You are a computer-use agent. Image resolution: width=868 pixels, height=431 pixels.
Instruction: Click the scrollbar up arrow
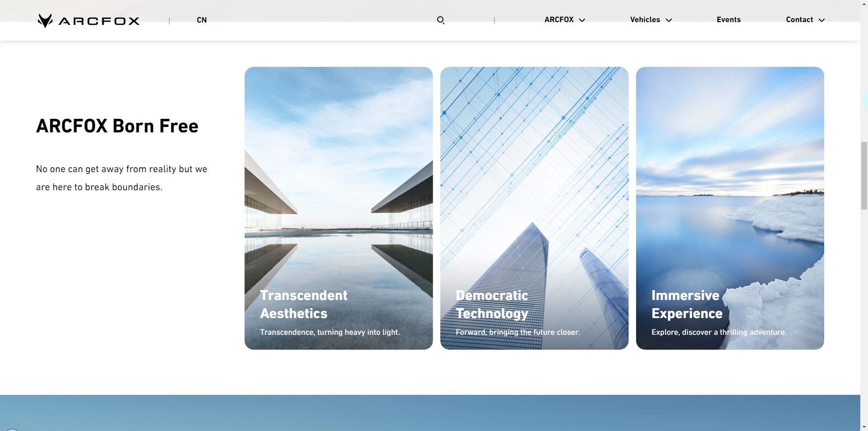pos(864,4)
